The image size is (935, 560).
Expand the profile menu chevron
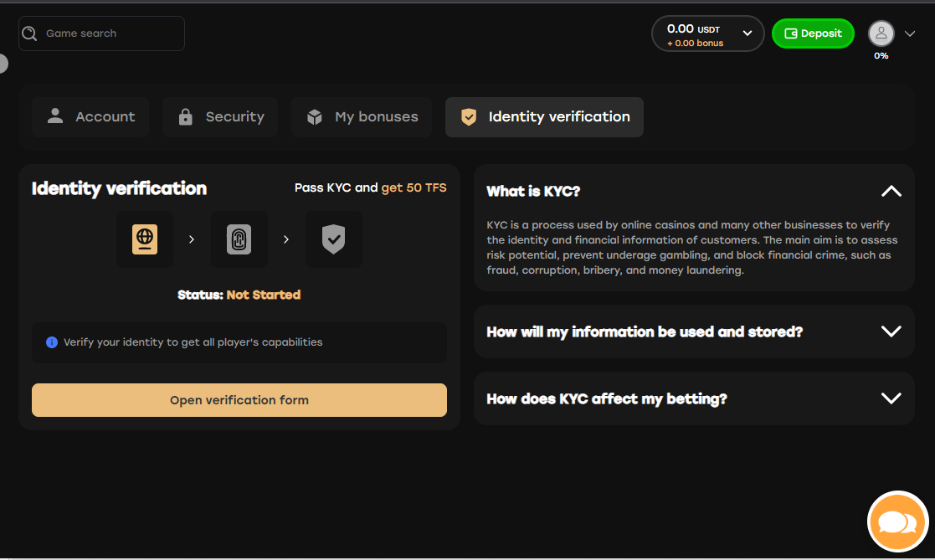[x=909, y=33]
